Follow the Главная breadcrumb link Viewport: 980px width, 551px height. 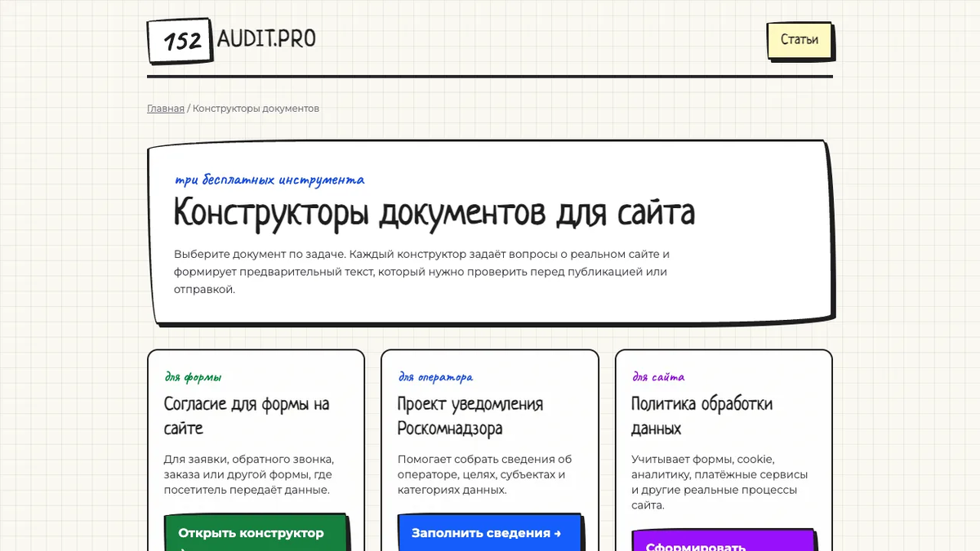166,109
